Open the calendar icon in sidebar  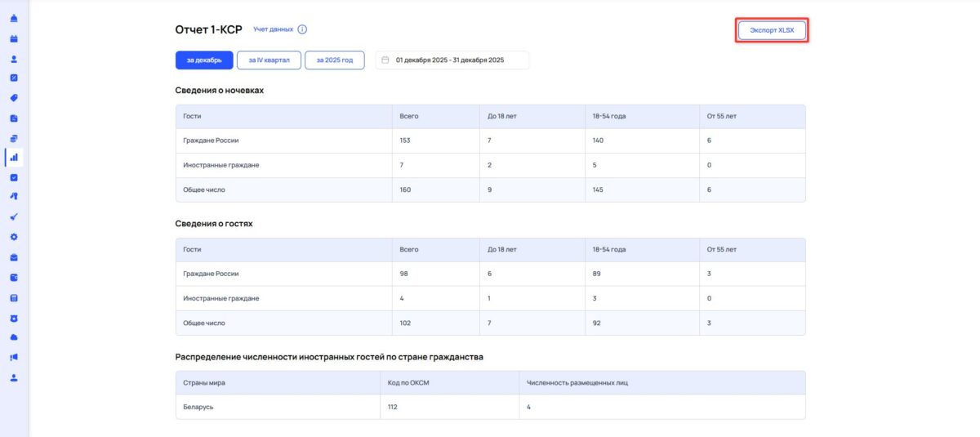[14, 38]
